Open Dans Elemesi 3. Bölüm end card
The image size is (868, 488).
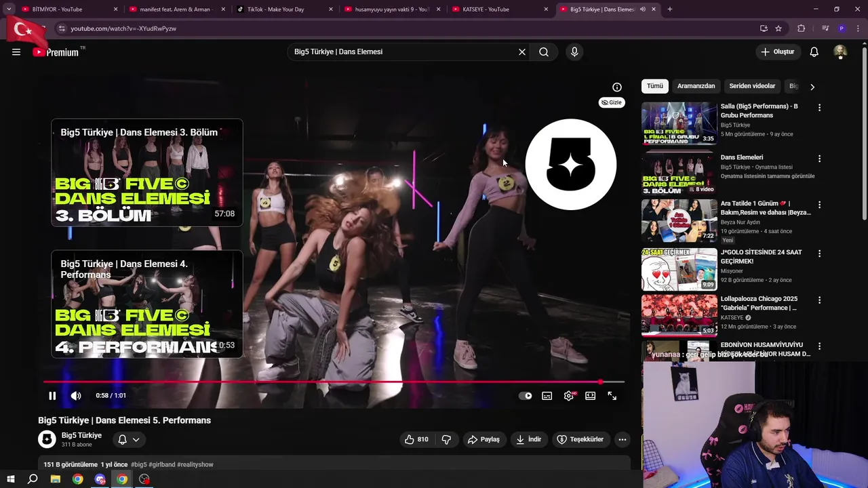(147, 172)
